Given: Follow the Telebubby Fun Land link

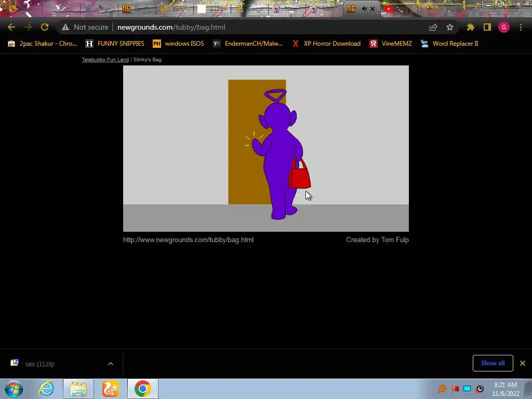Looking at the screenshot, I should point(105,59).
